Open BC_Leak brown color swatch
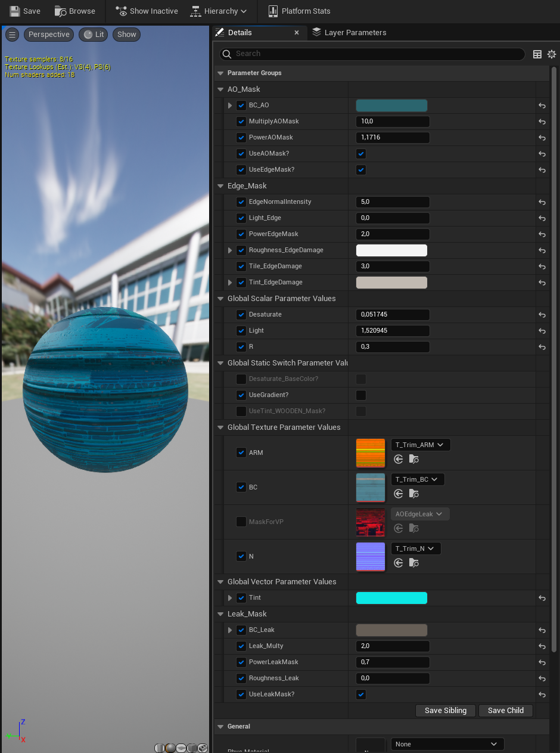Viewport: 560px width, 753px height. [x=391, y=630]
